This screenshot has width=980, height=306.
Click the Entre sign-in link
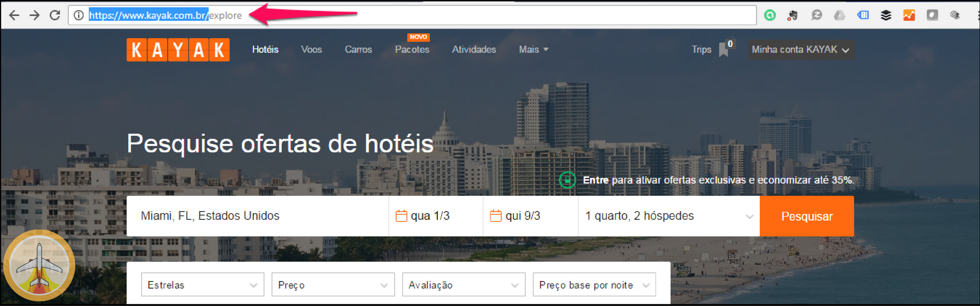(596, 180)
